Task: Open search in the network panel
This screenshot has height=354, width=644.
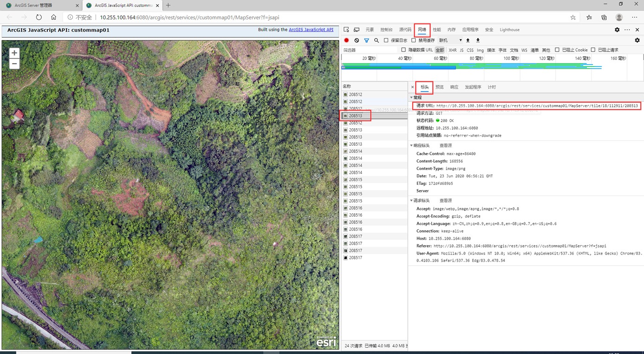Action: (x=377, y=40)
